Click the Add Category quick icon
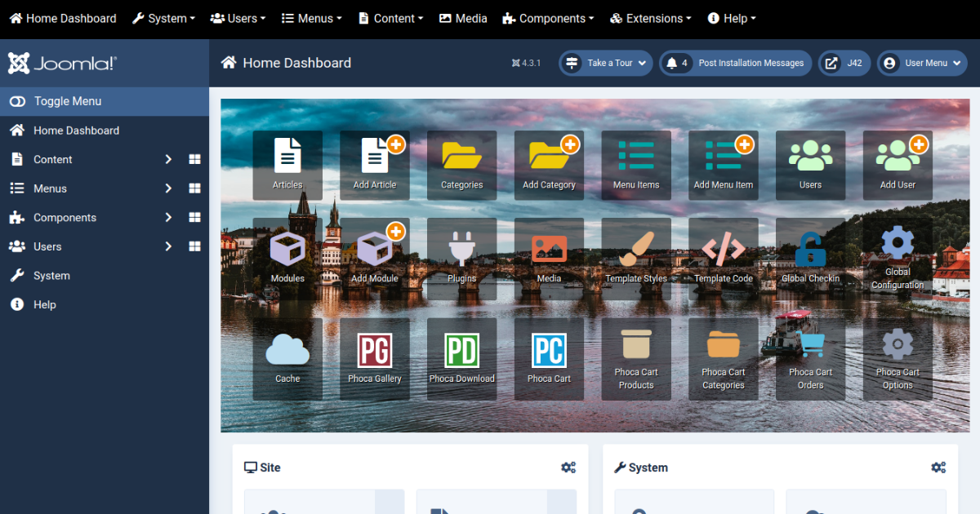The height and width of the screenshot is (514, 980). [x=549, y=166]
